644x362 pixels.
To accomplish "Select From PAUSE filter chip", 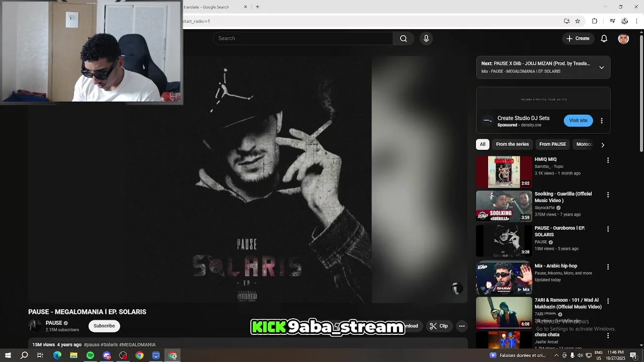I will click(552, 144).
